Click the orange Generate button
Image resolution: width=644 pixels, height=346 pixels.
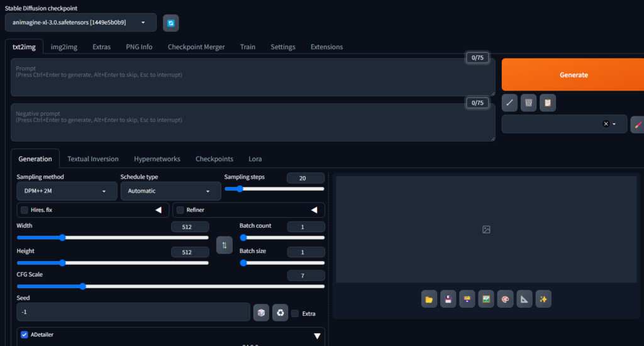pos(573,75)
